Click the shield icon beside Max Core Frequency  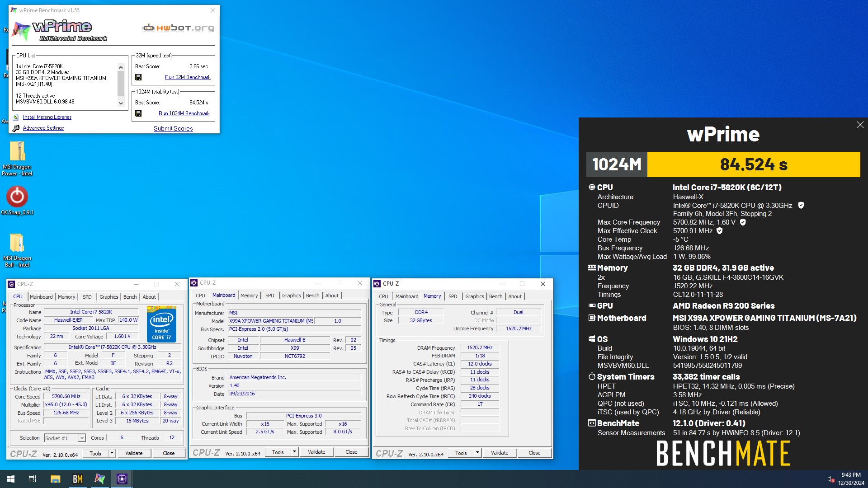click(743, 222)
